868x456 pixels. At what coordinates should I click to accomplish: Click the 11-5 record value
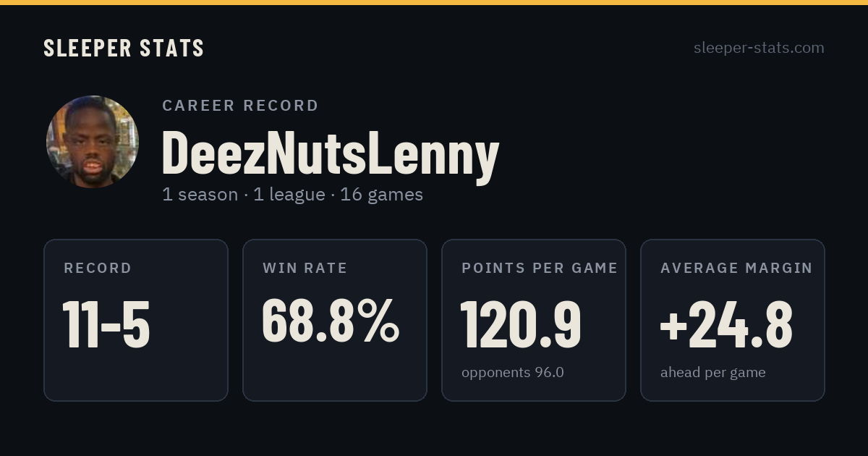click(106, 324)
